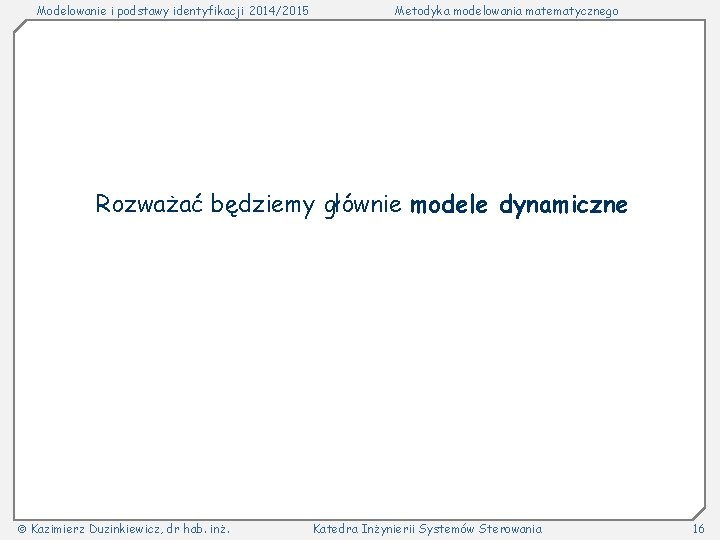720x540 pixels.
Task: Click the phrase 'Rozważać będziemy głównie'
Action: [x=248, y=204]
